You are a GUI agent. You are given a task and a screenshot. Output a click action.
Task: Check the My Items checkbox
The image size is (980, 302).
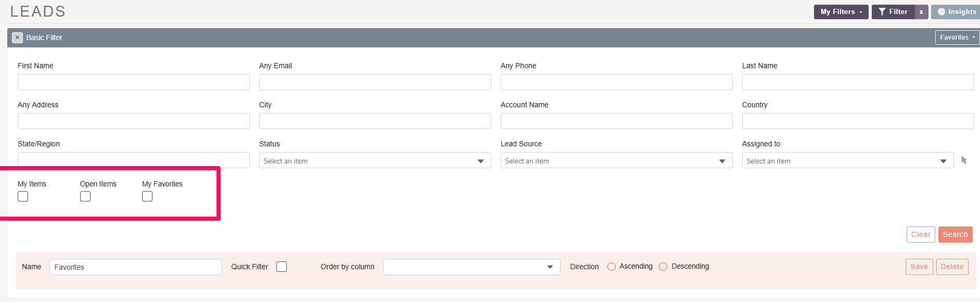tap(23, 196)
